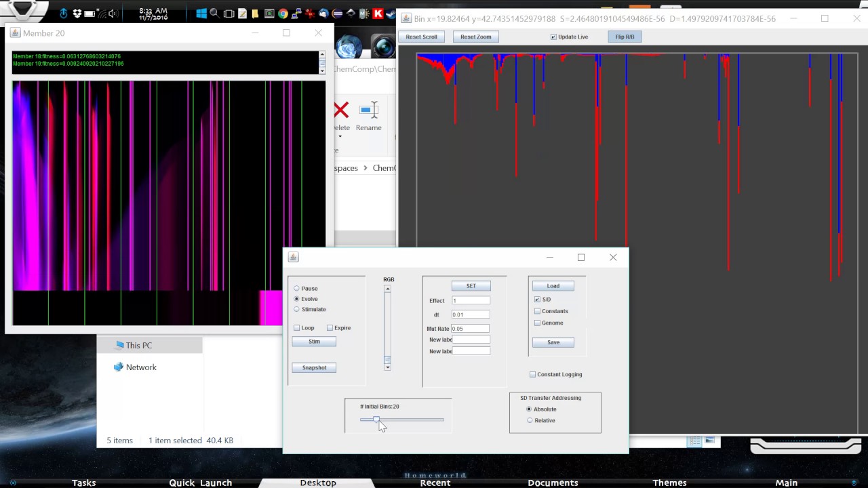Toggle the Update Live checkbox
The width and height of the screenshot is (868, 488).
[x=553, y=37]
